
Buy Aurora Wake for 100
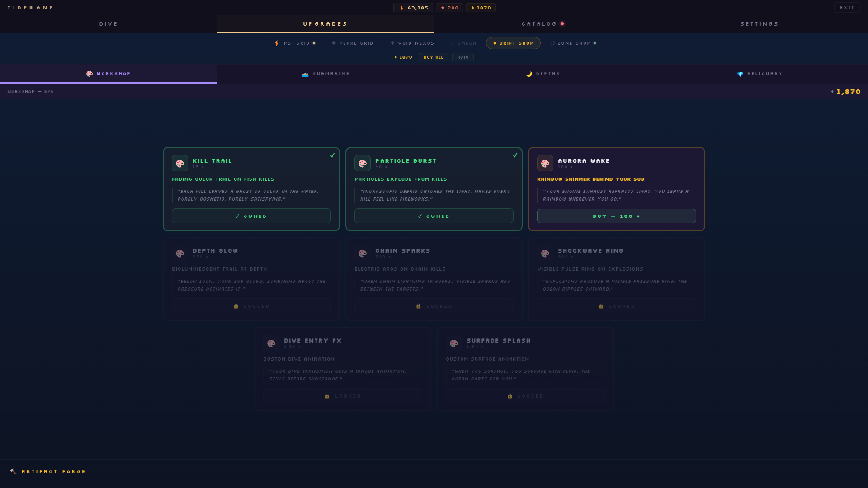coord(616,216)
